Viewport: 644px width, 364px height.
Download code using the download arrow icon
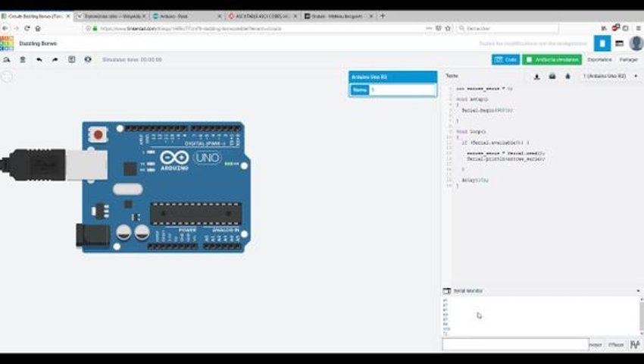536,77
